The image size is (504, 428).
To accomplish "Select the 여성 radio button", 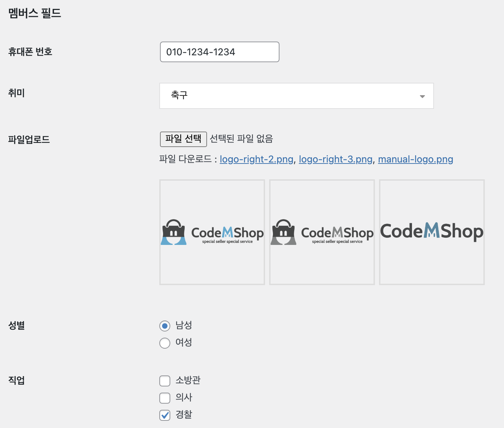I will [x=165, y=343].
